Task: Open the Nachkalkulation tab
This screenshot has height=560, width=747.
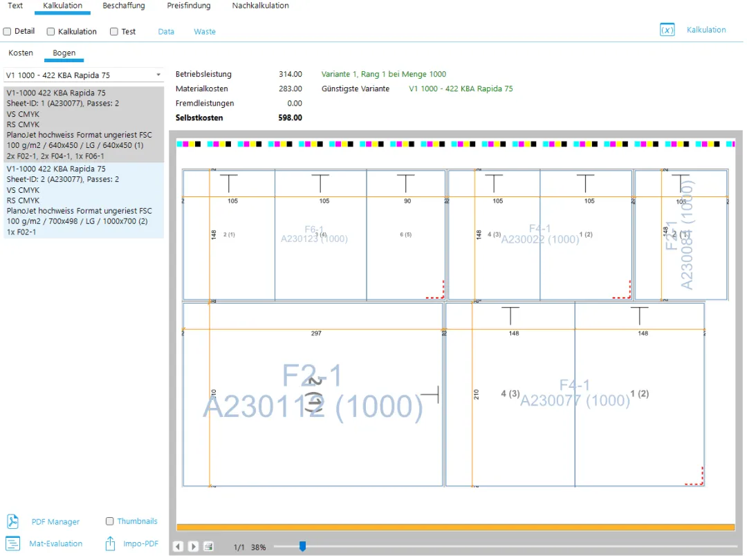Action: [260, 6]
